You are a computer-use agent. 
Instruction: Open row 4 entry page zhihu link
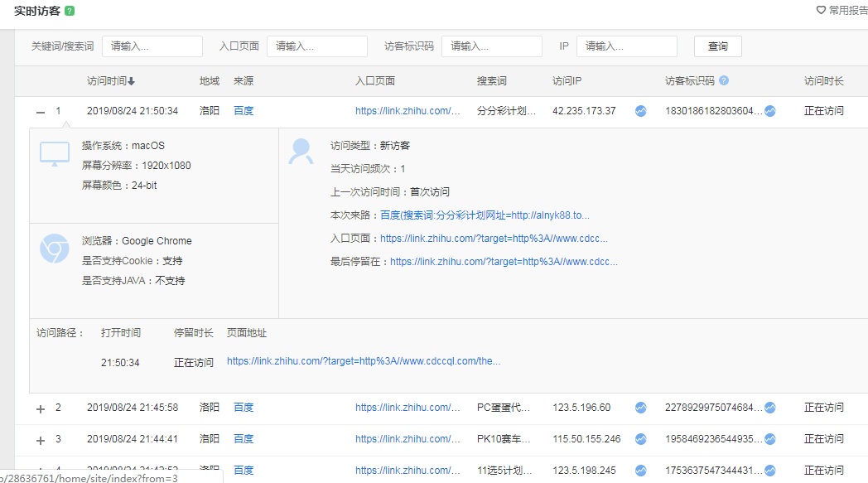[407, 471]
